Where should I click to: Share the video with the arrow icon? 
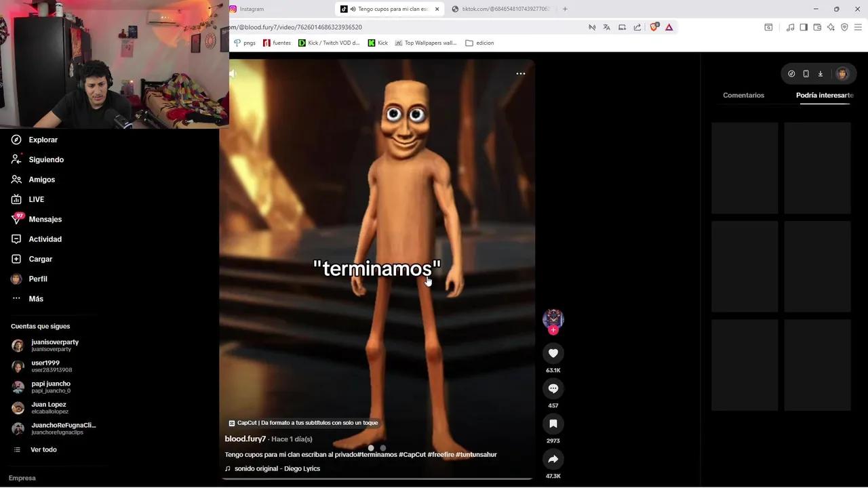click(553, 459)
